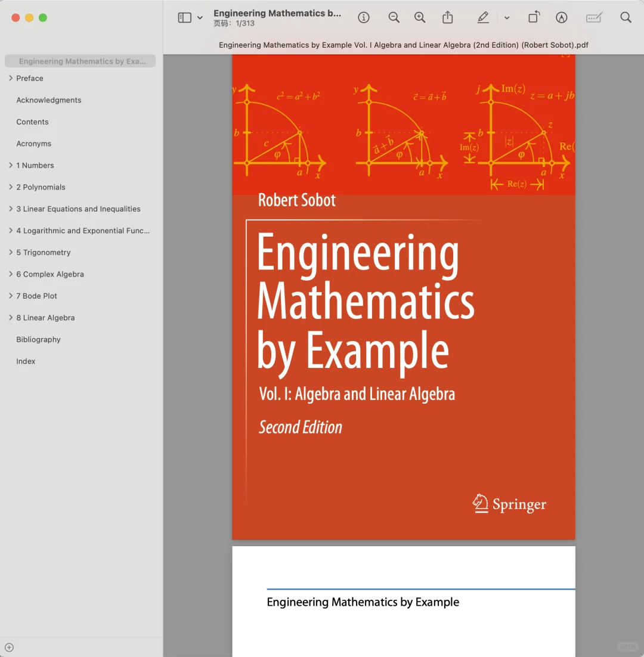
Task: Expand 3 Linear Equations and Inequalities
Action: pos(11,209)
